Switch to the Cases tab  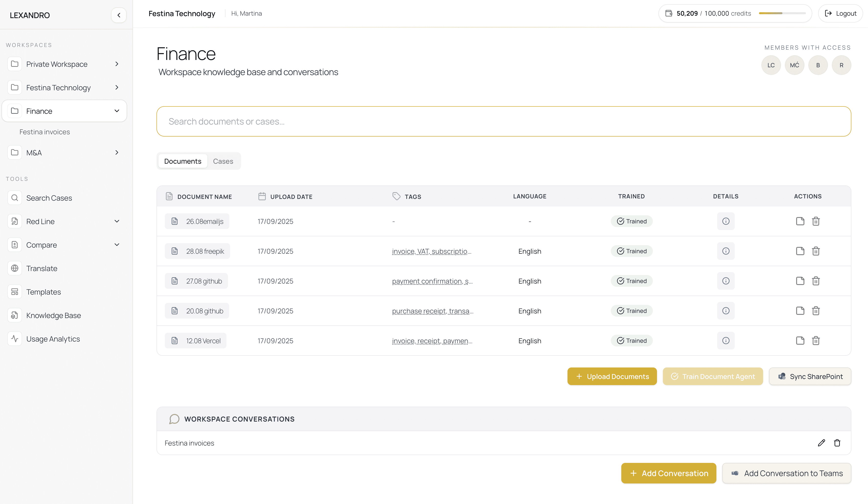point(223,161)
